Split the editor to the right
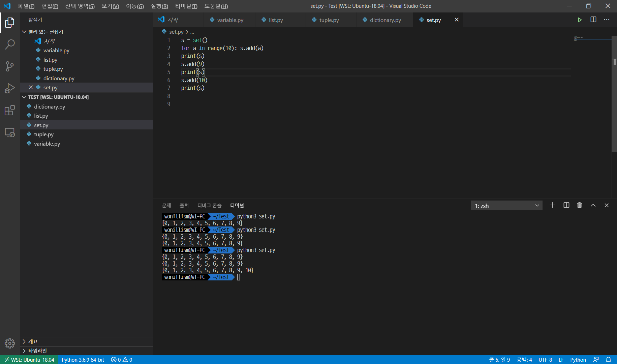Screen dimensions: 617x364 [x=593, y=20]
